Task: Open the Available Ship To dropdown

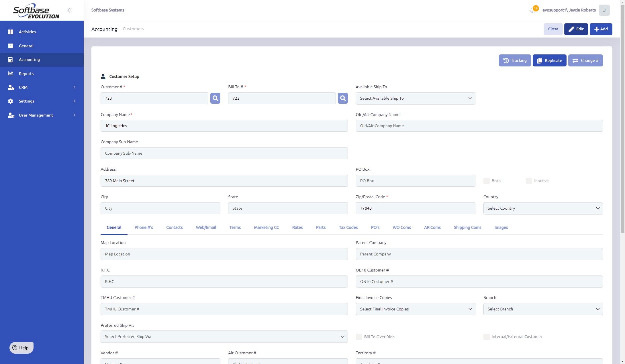Action: (415, 98)
